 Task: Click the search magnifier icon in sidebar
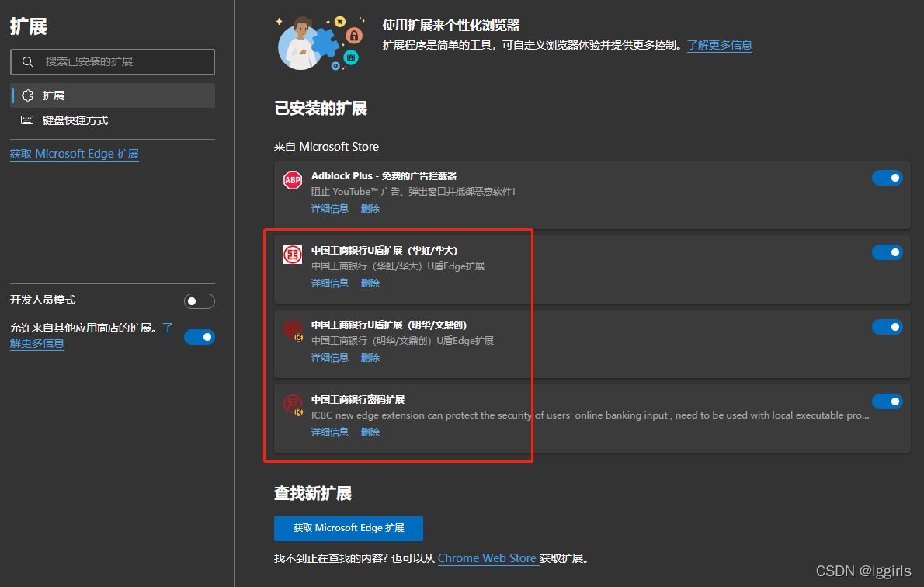(28, 62)
